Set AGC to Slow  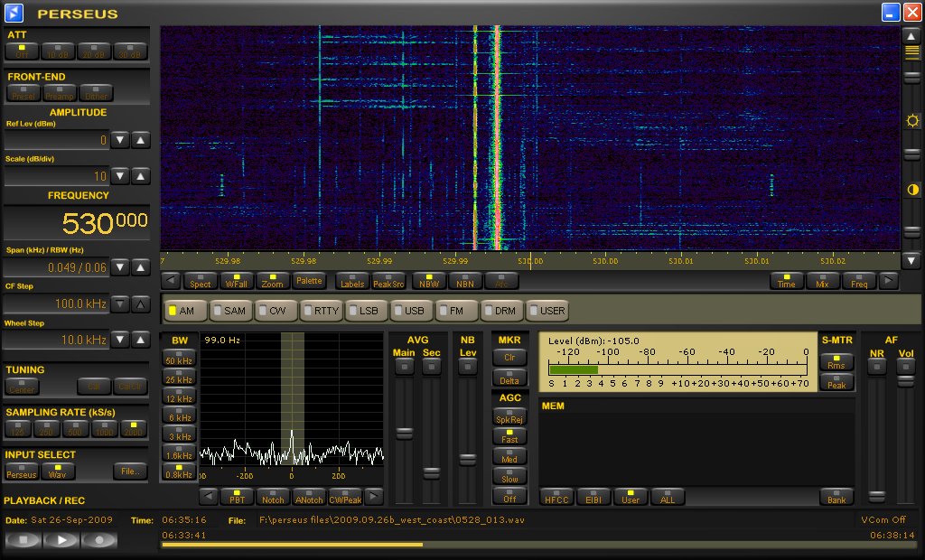[509, 476]
